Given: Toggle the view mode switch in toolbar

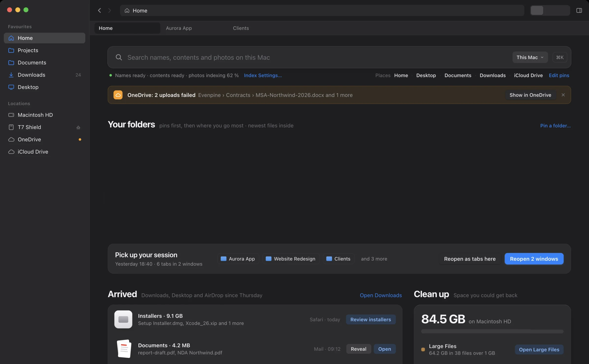Looking at the screenshot, I should [x=550, y=11].
